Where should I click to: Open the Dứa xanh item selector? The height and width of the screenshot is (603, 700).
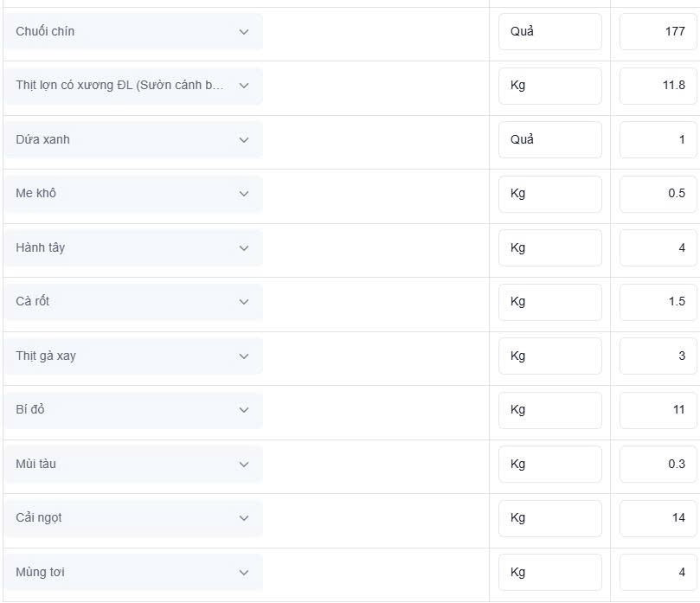(x=133, y=139)
